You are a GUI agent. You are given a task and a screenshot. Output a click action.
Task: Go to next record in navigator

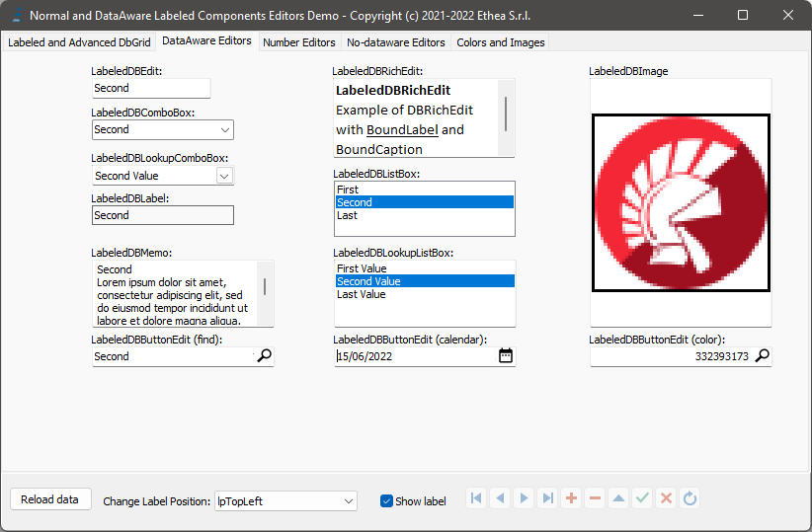pyautogui.click(x=525, y=498)
